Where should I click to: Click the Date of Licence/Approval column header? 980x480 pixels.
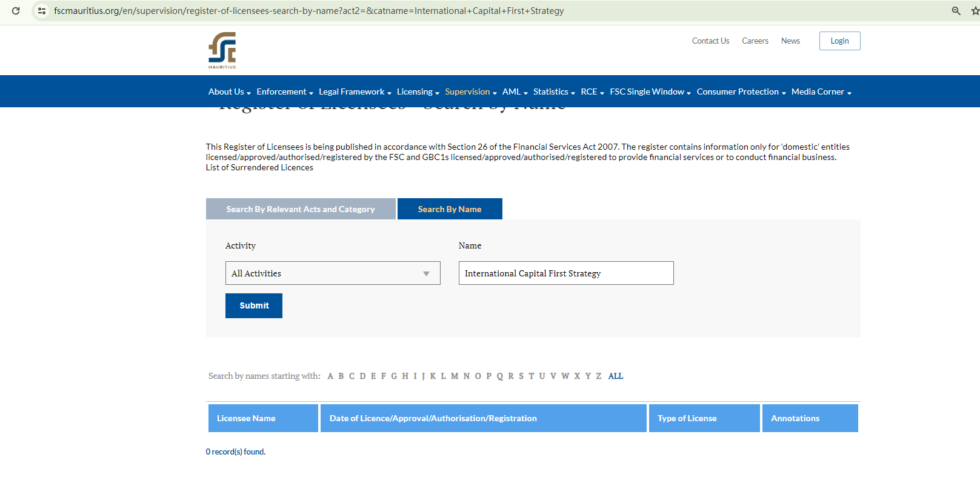coord(484,418)
